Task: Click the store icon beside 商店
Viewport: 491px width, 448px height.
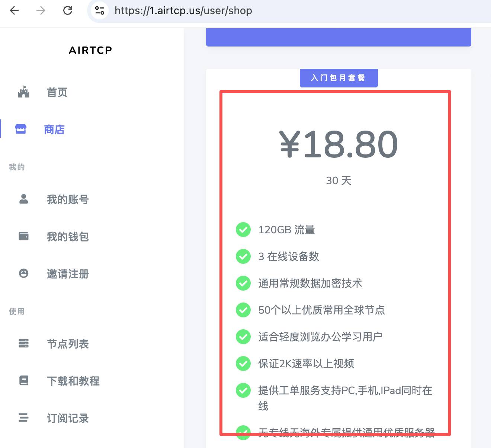Action: tap(21, 129)
